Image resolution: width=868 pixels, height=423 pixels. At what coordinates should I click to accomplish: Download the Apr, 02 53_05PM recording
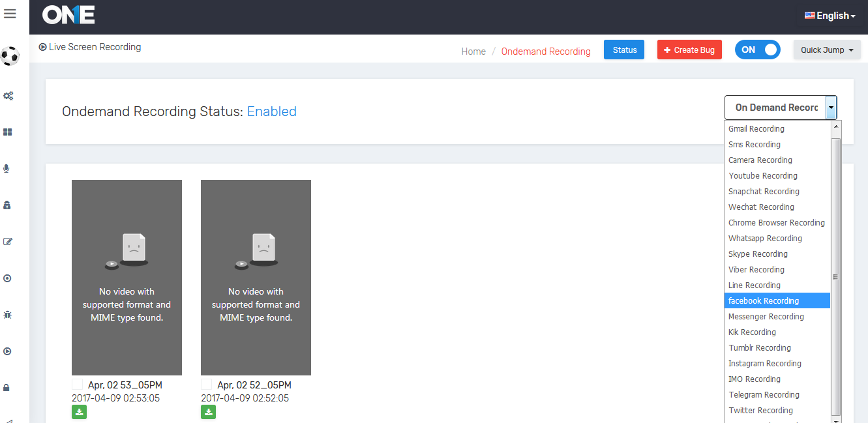pos(79,411)
